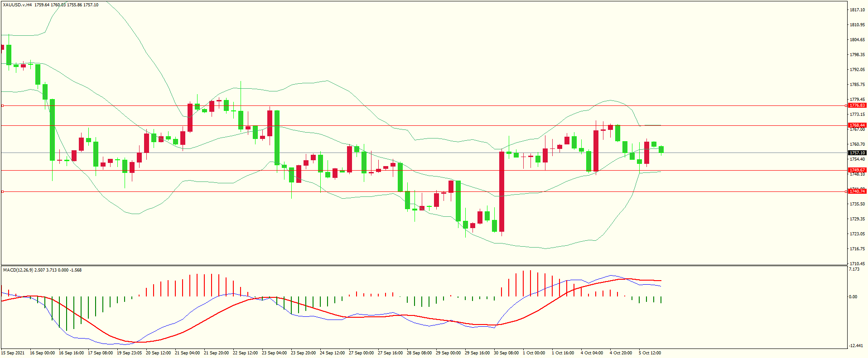Click the 22 Sep 12:00 time label

[245, 353]
